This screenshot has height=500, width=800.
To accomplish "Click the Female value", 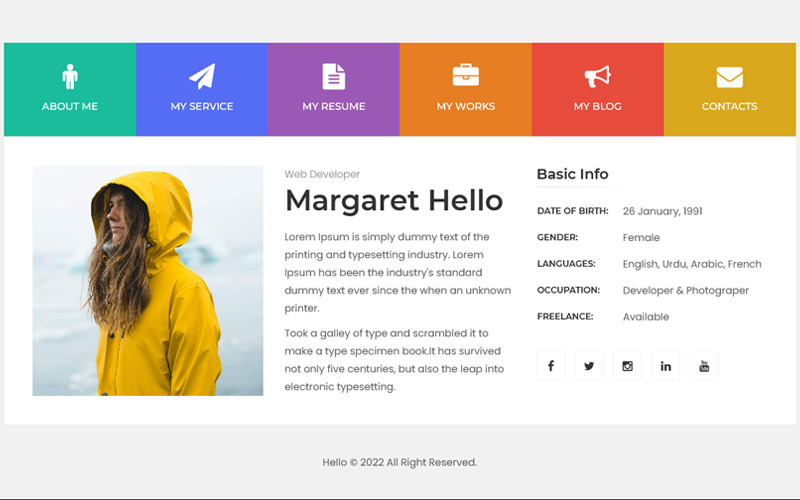I will pos(641,238).
